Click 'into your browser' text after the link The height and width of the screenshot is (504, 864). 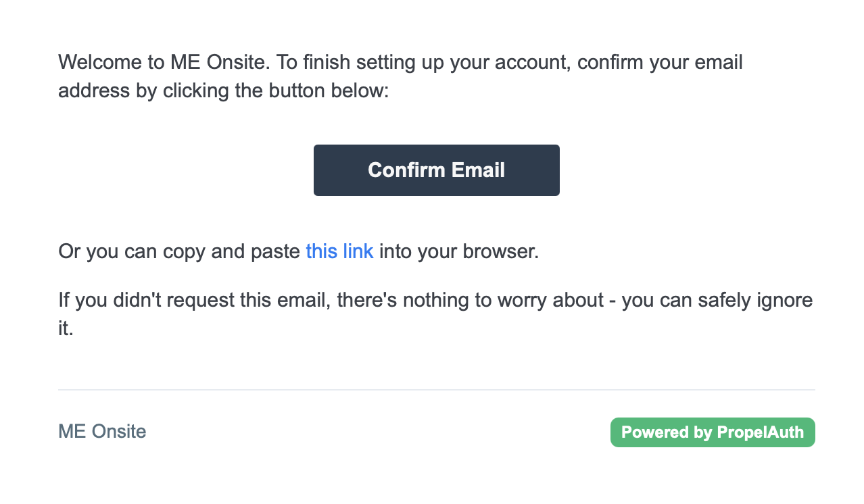pyautogui.click(x=459, y=251)
